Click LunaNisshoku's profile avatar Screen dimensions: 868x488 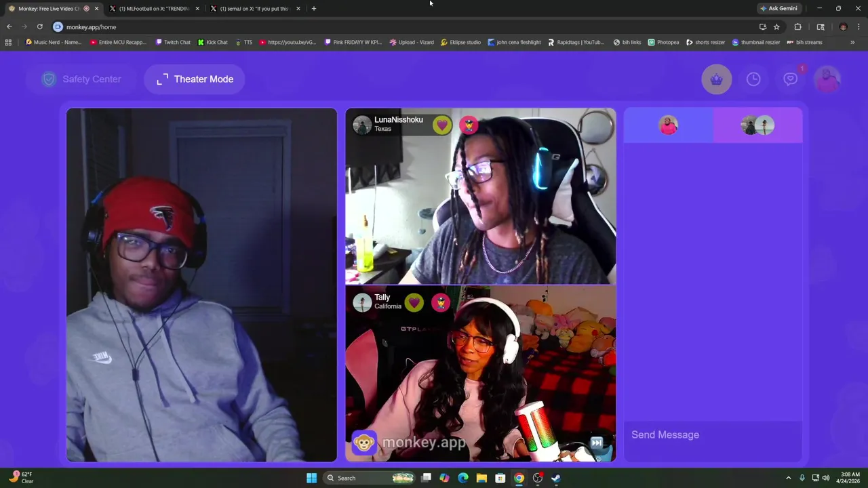tap(361, 125)
